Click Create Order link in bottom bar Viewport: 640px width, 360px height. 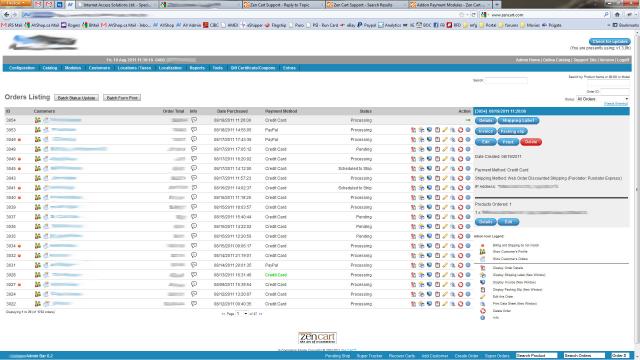coord(466,356)
